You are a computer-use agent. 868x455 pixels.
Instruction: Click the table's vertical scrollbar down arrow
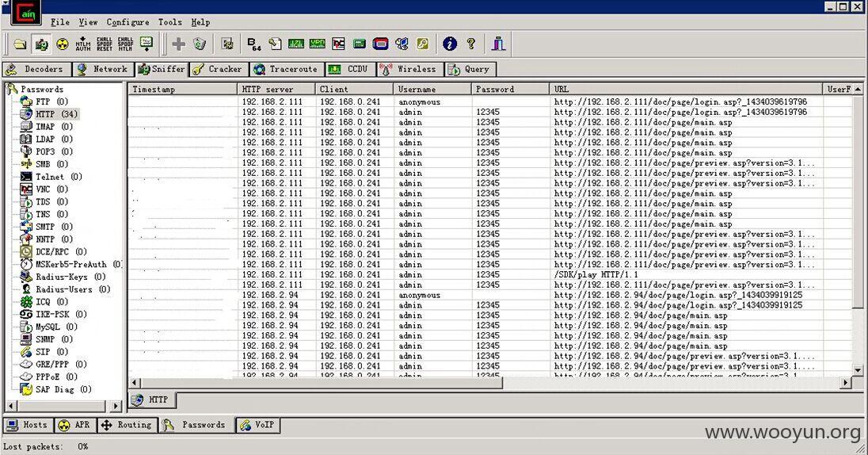[x=858, y=370]
